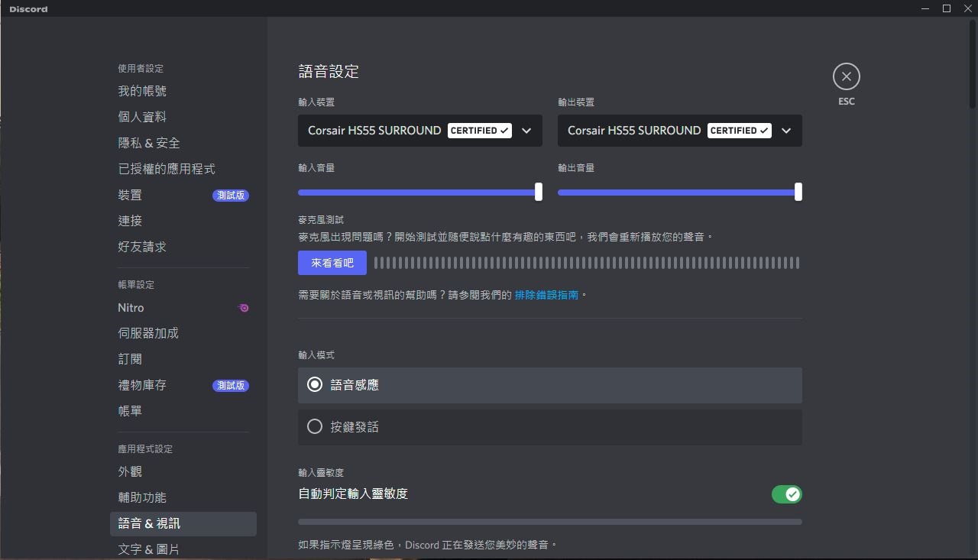Open 我的帳號 settings
The width and height of the screenshot is (978, 560).
pos(183,91)
